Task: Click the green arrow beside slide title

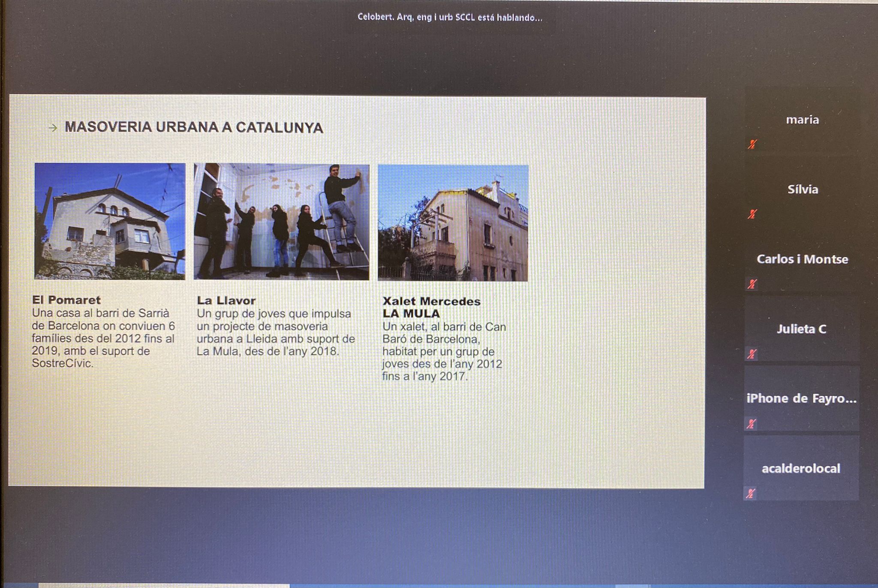Action: click(53, 128)
